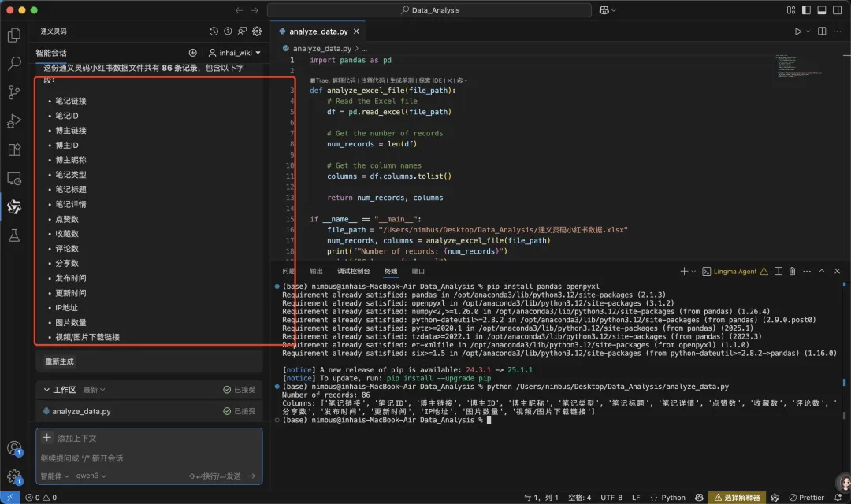Click the 重新生成 button
Image resolution: width=851 pixels, height=504 pixels.
pos(61,361)
